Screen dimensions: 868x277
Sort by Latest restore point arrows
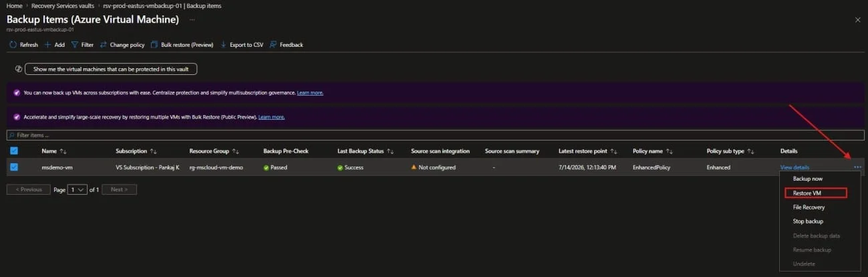pyautogui.click(x=613, y=151)
